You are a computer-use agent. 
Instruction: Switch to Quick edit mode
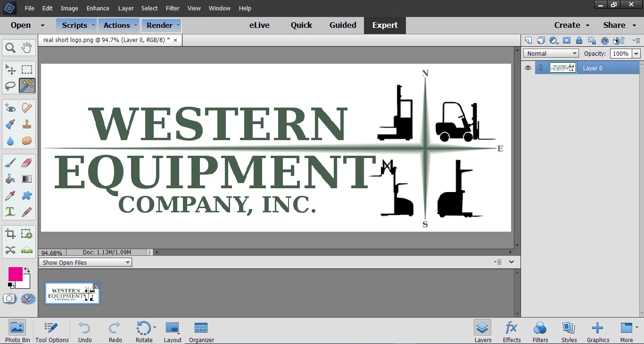301,25
